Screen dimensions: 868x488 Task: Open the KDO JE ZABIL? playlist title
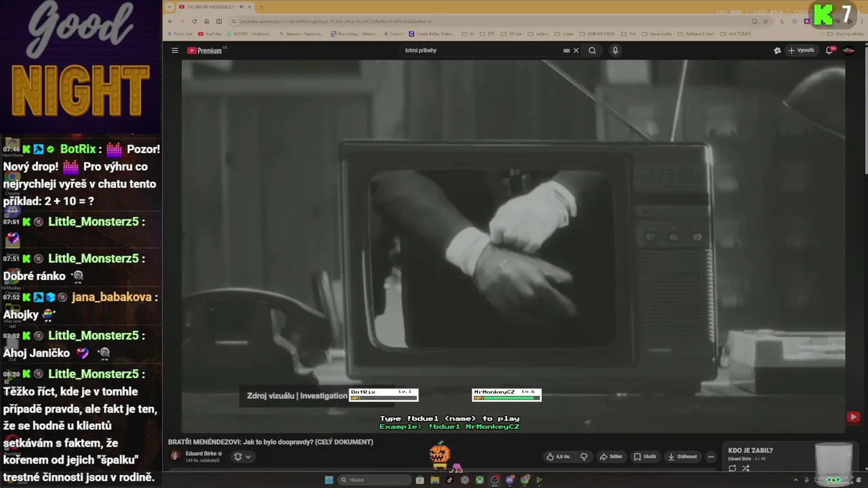tap(750, 450)
